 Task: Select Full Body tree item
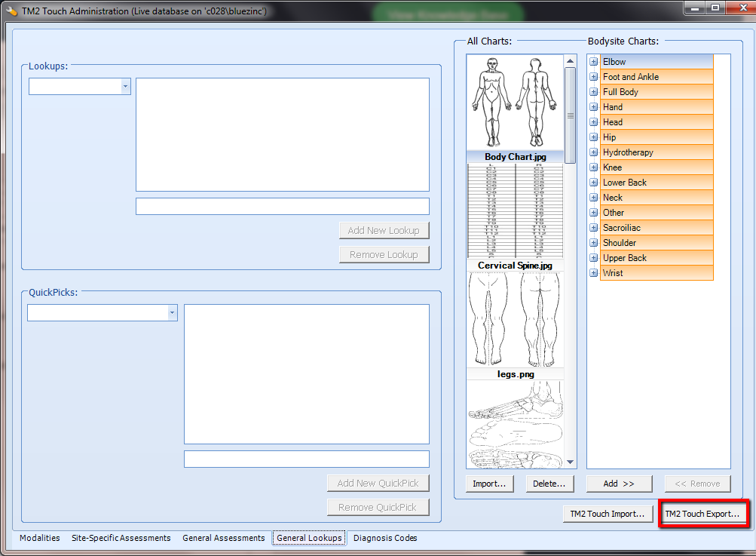pos(657,92)
